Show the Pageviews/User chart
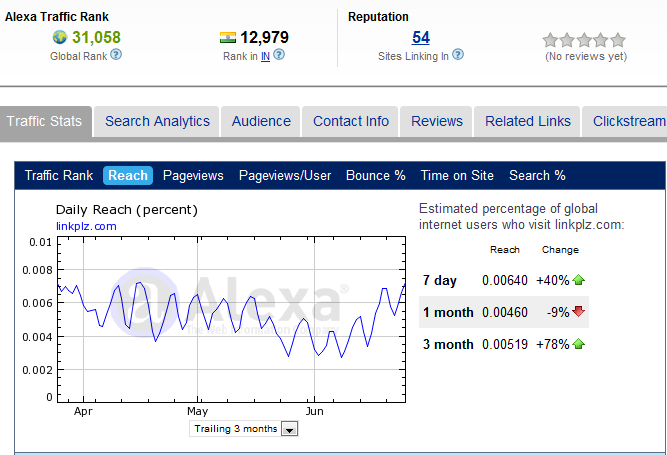Viewport: 667px width, 455px height. 285,176
